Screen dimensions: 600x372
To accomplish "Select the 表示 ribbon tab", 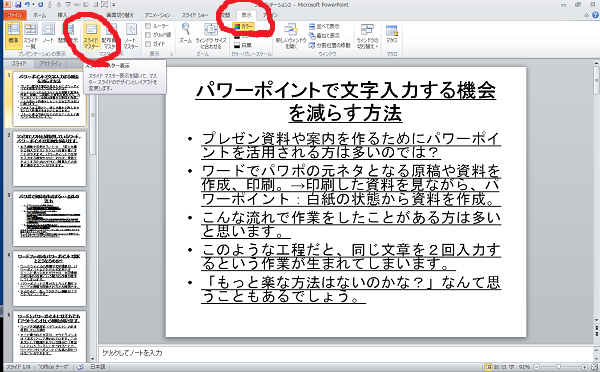I will [x=246, y=15].
